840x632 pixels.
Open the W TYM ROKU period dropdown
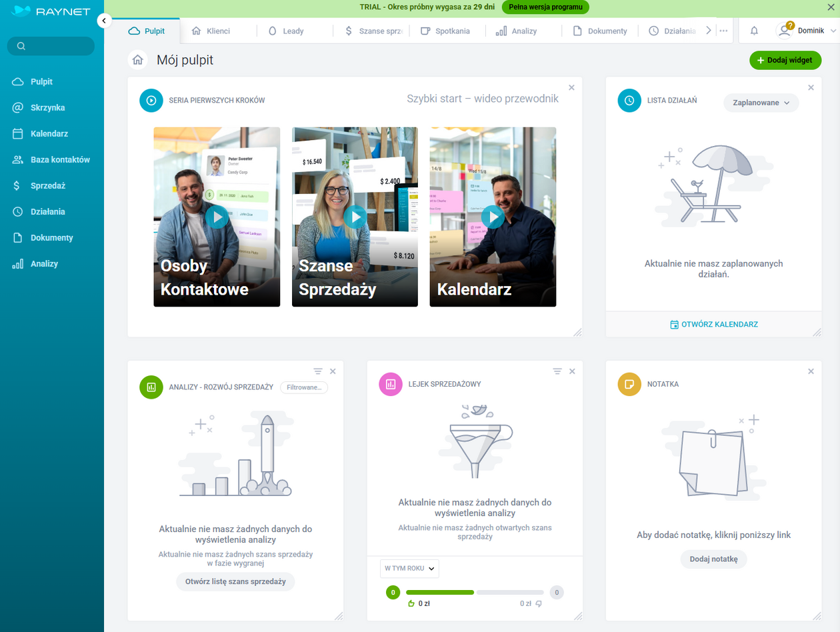pyautogui.click(x=409, y=568)
